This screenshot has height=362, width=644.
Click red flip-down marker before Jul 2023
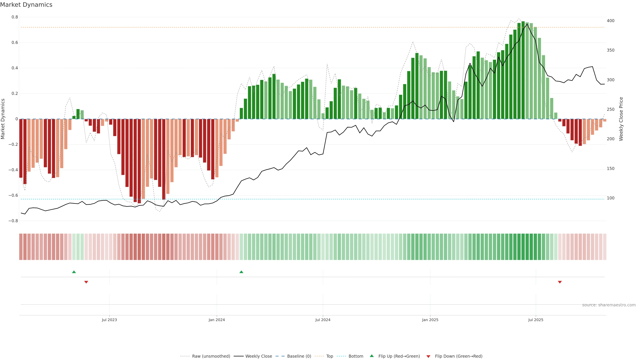coord(86,282)
